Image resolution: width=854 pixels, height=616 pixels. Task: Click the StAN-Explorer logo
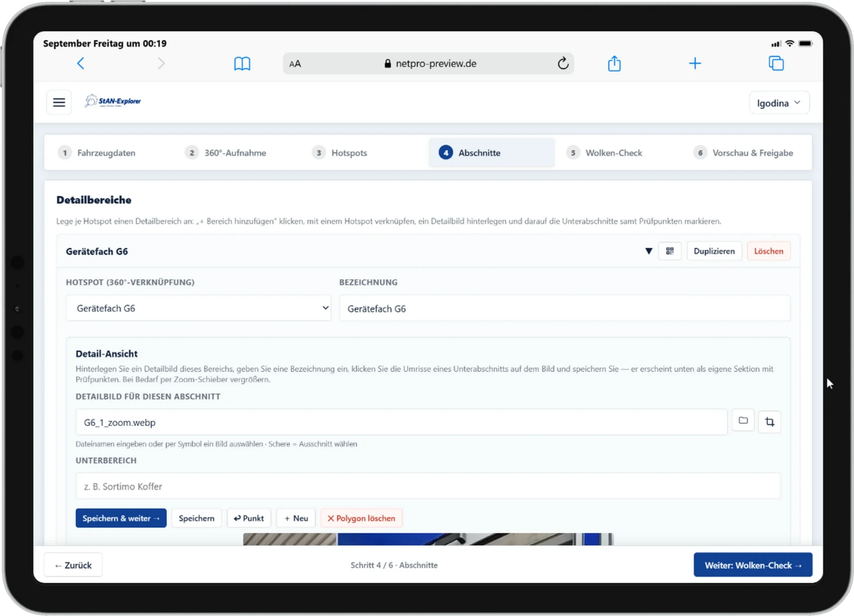pyautogui.click(x=113, y=101)
